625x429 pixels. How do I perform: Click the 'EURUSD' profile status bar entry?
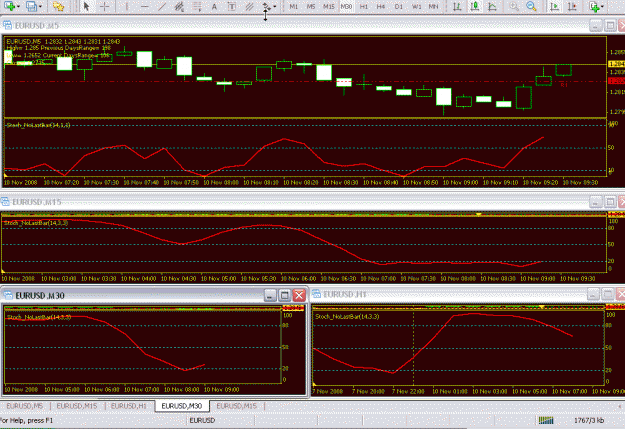(202, 420)
